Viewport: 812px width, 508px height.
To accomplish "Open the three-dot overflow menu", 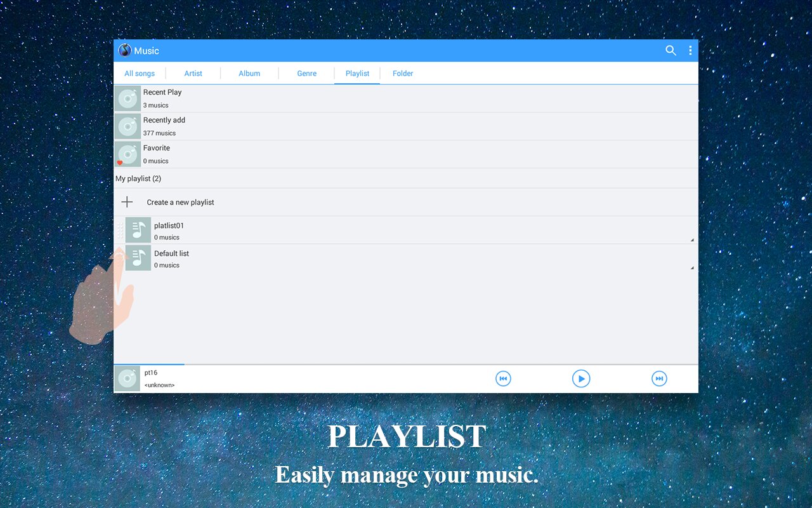I will [690, 51].
